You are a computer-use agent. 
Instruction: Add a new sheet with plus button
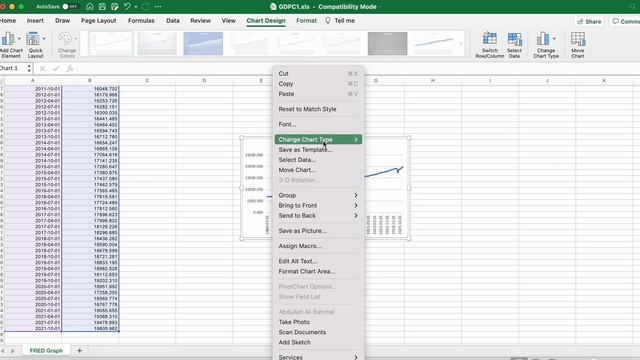pos(80,350)
